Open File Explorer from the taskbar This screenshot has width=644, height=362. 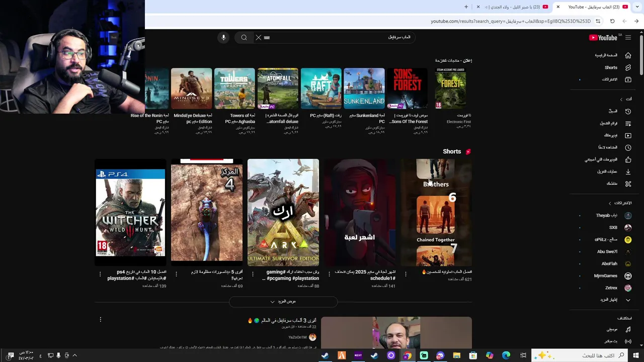[457, 355]
